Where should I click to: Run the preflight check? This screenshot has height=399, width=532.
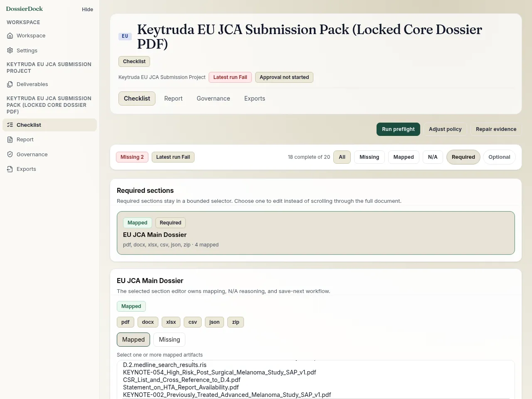click(398, 129)
